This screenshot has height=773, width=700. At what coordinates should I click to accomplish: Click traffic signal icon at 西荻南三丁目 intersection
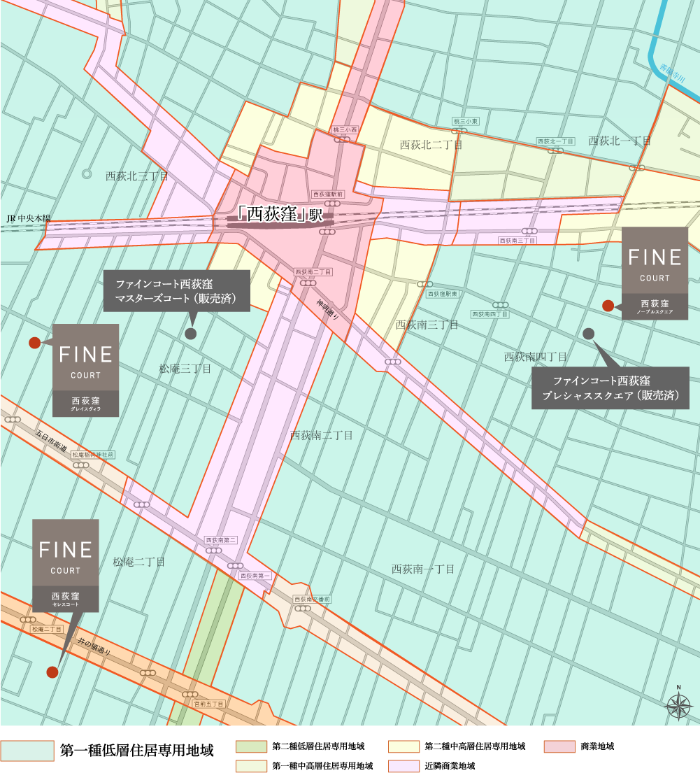pos(529,231)
